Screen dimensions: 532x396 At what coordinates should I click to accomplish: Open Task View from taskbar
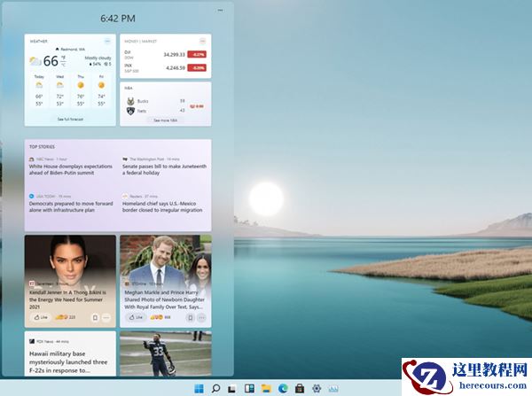point(232,389)
